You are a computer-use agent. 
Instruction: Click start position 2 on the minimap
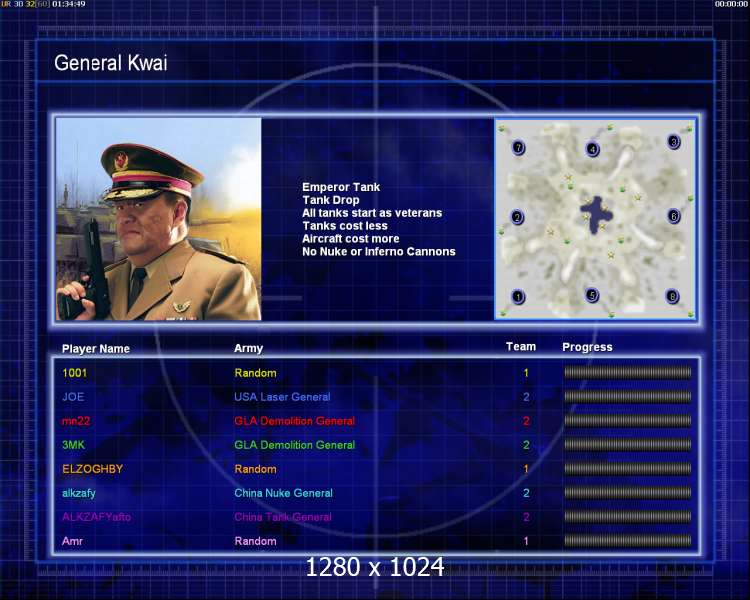pos(517,218)
